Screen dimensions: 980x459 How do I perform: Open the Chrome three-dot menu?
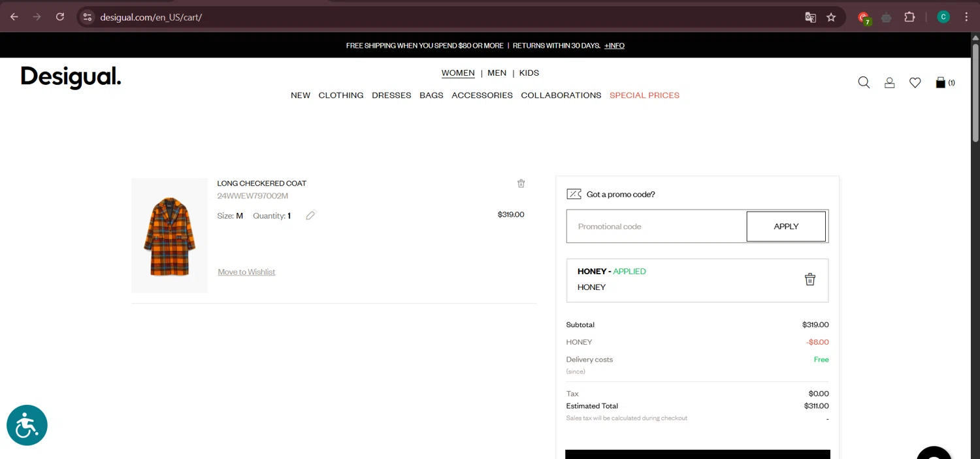(x=966, y=17)
